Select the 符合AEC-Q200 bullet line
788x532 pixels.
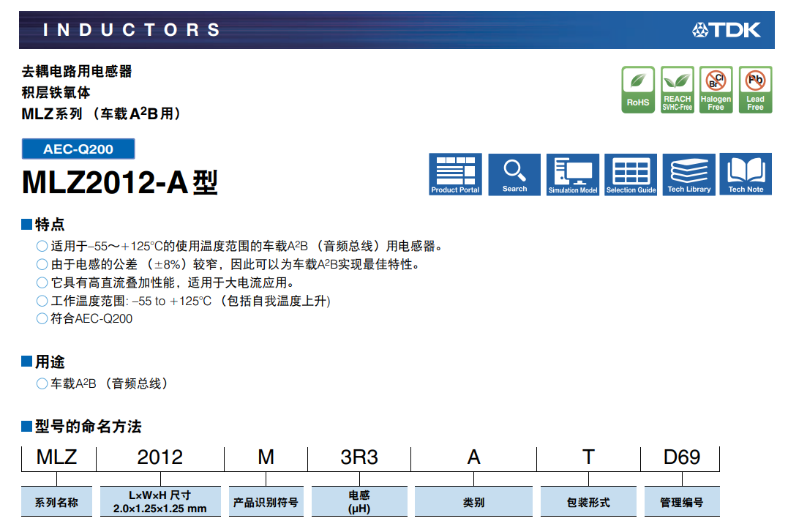(x=84, y=318)
